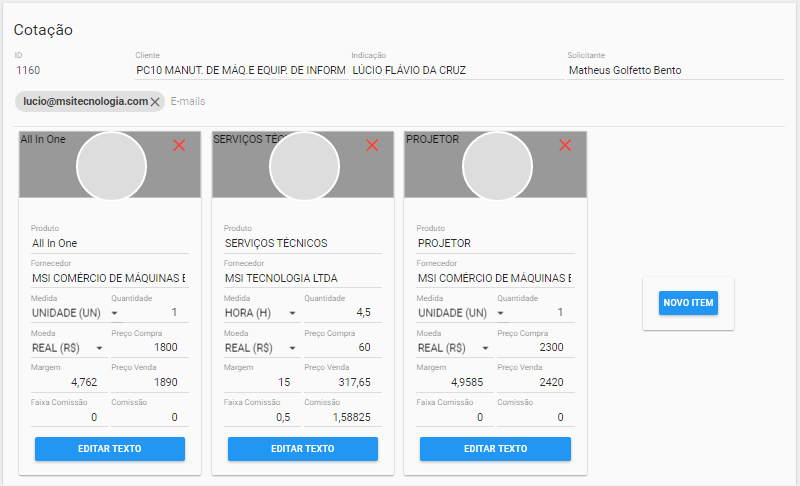Screen dimensions: 800x486
Task: Remove the All In One item with red X
Action: coord(179,146)
